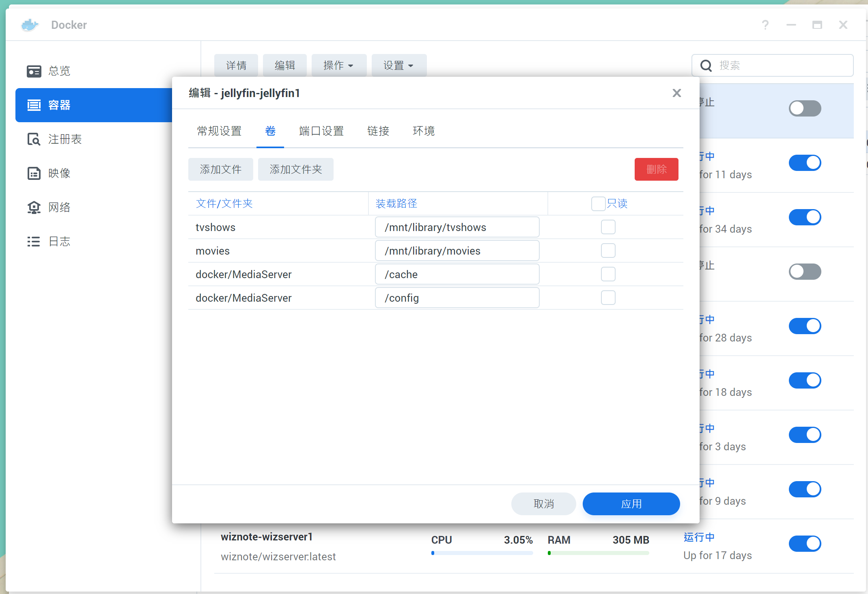The image size is (868, 594).
Task: Open the 操作 action dropdown
Action: pos(339,65)
